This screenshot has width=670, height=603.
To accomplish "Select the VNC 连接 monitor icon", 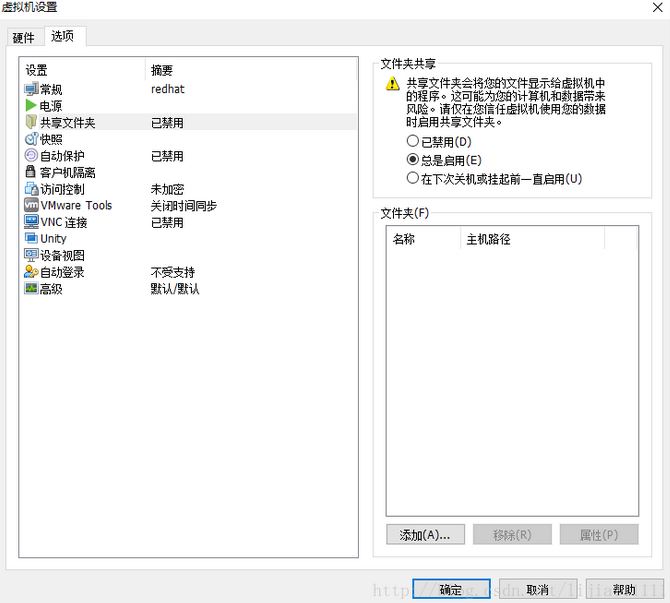I will (x=31, y=222).
